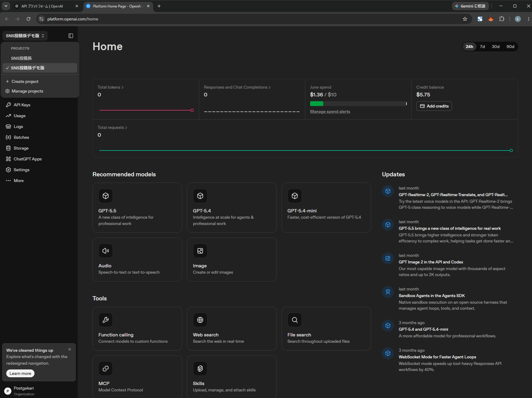Switch time range to 90d

click(510, 47)
